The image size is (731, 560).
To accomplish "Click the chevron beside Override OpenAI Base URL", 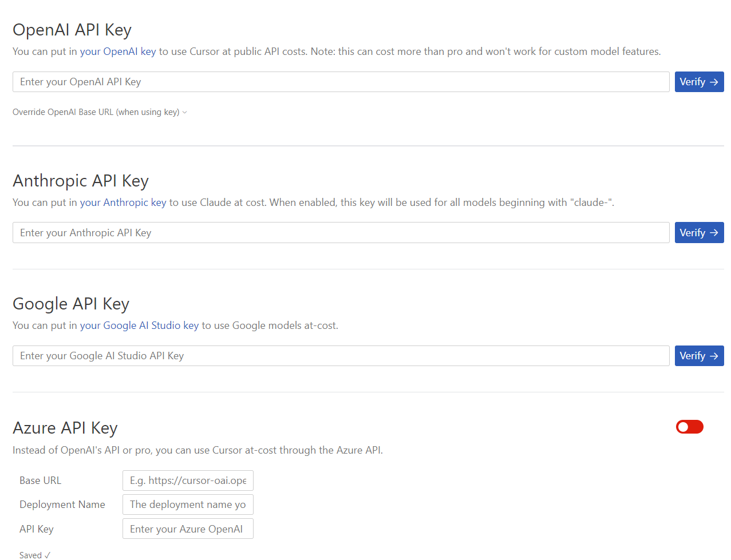I will coord(184,113).
